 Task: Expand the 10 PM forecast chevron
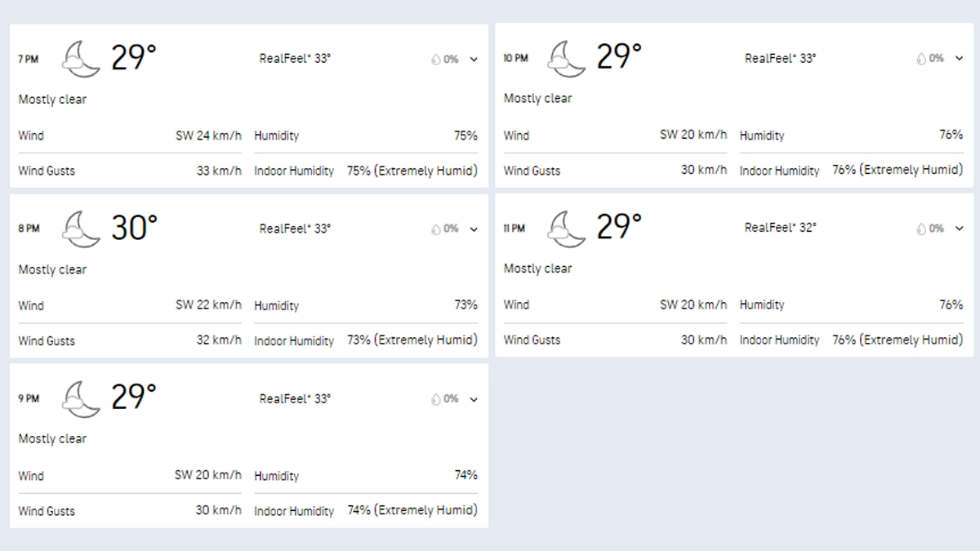tap(960, 59)
